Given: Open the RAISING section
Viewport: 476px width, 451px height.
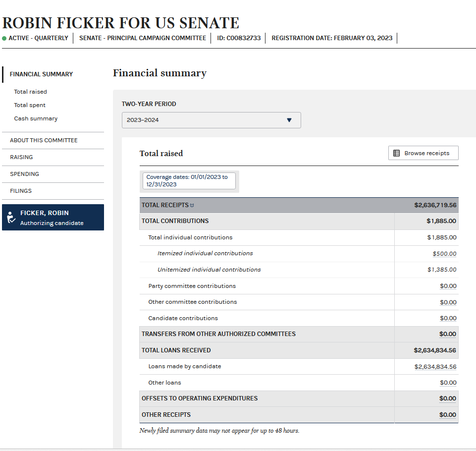Looking at the screenshot, I should pyautogui.click(x=21, y=157).
